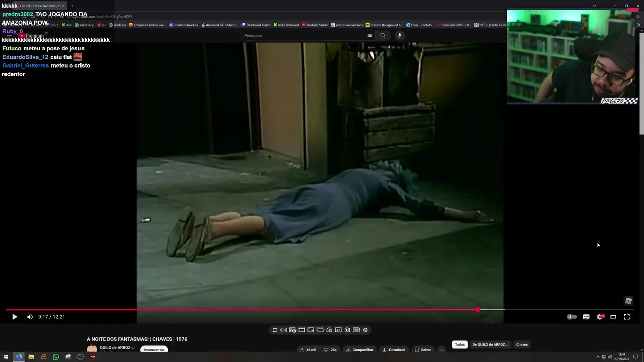Click the Roblox icon overlay on the video
This screenshot has height=362, width=644.
click(628, 301)
